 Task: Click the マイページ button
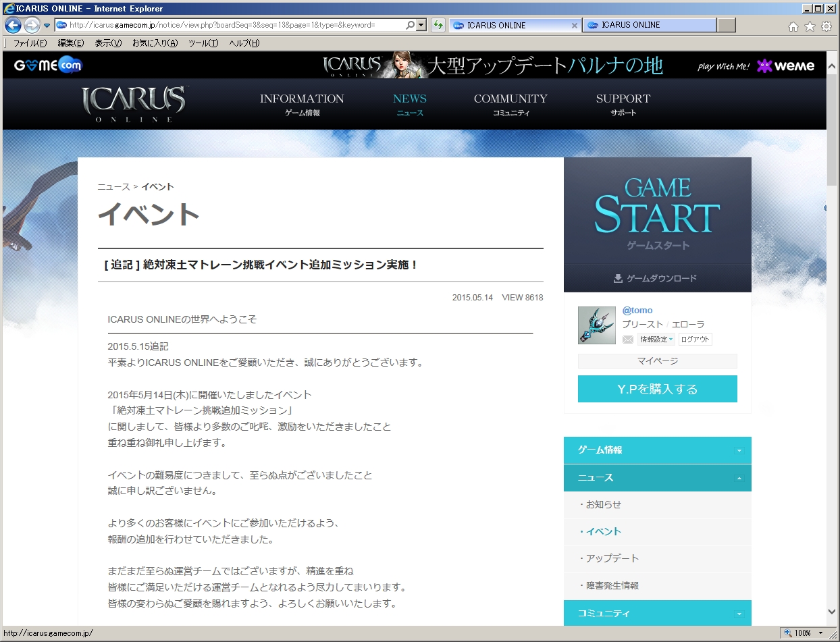click(658, 361)
